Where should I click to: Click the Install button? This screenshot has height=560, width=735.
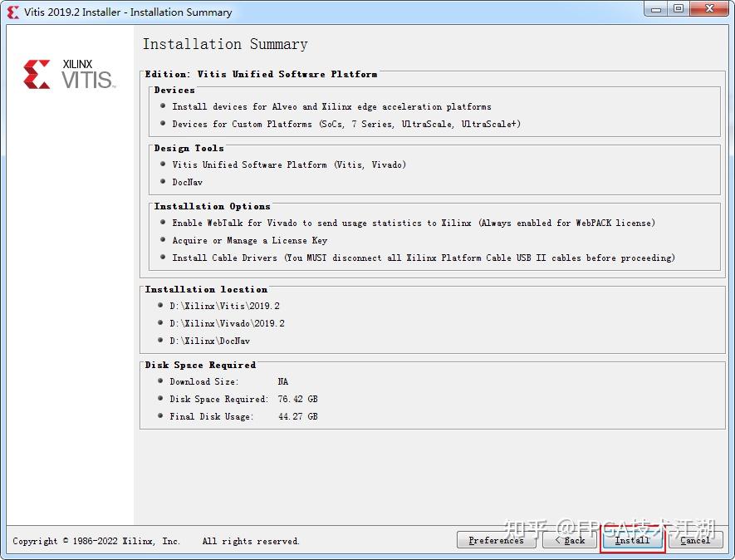(632, 540)
